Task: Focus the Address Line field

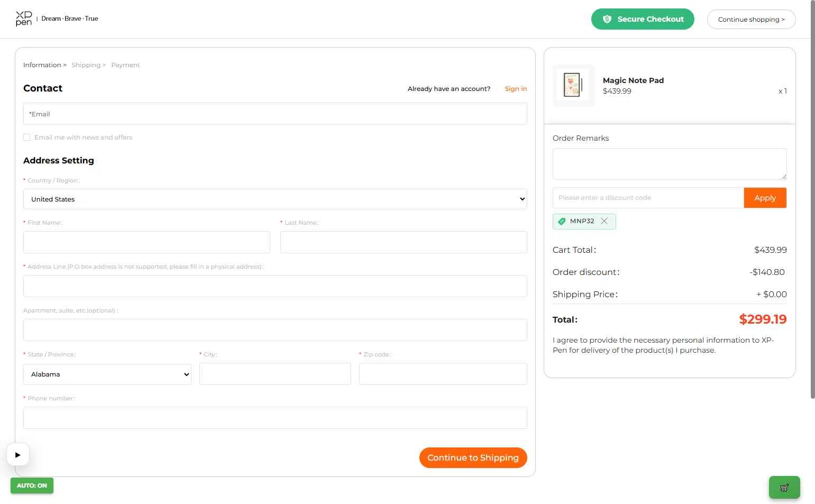Action: point(275,286)
